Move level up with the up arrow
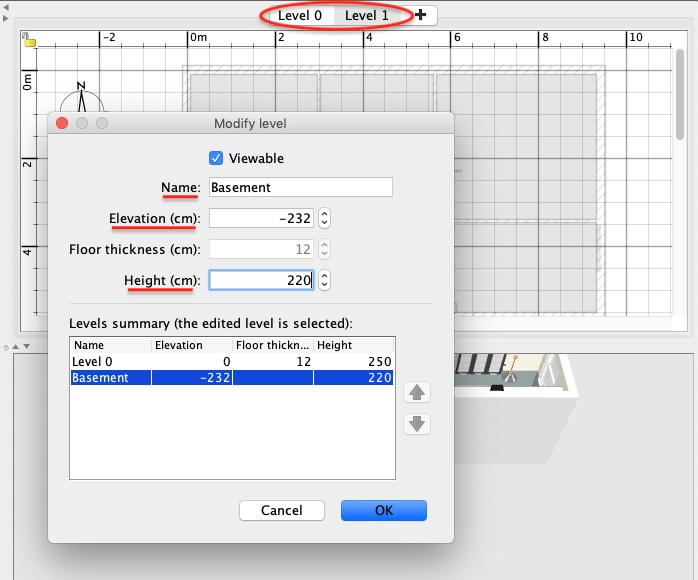Image resolution: width=698 pixels, height=580 pixels. click(418, 392)
